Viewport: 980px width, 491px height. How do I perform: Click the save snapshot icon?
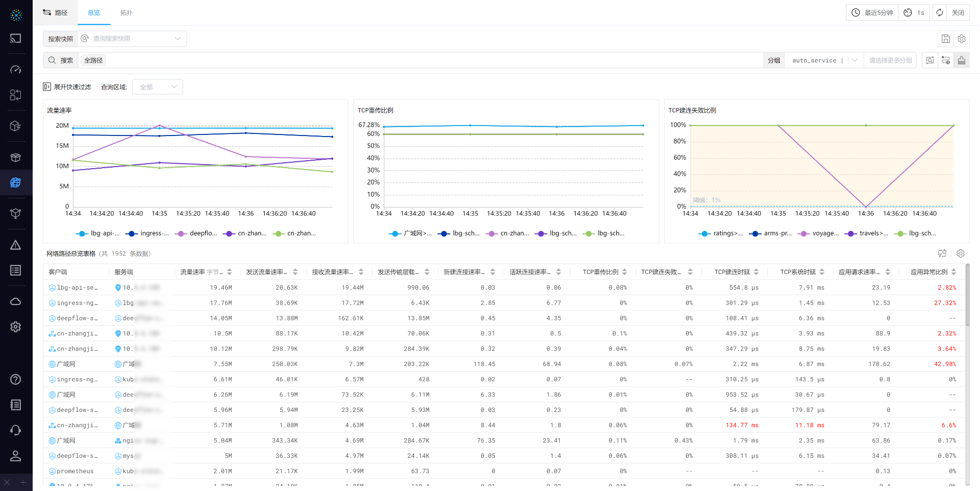point(945,39)
